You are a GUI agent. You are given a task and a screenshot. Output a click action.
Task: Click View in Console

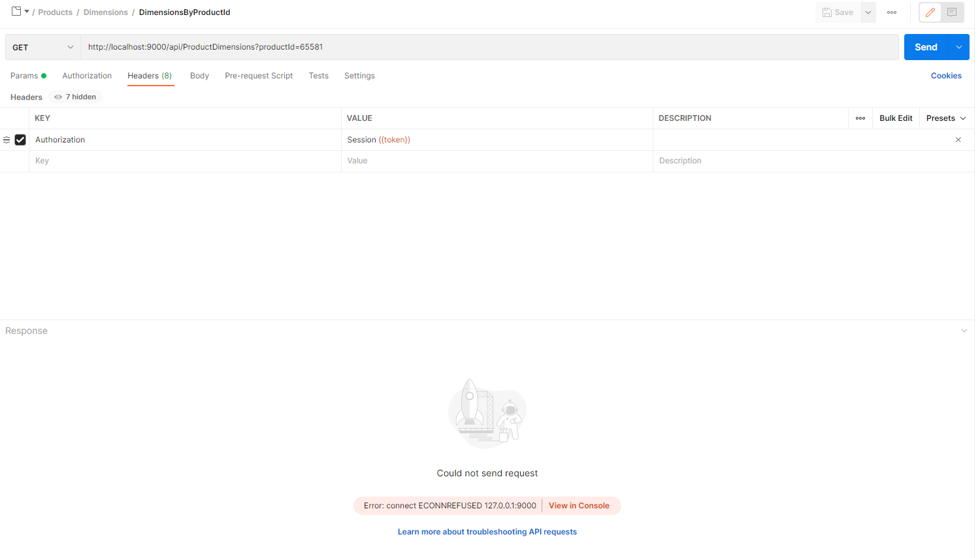579,506
